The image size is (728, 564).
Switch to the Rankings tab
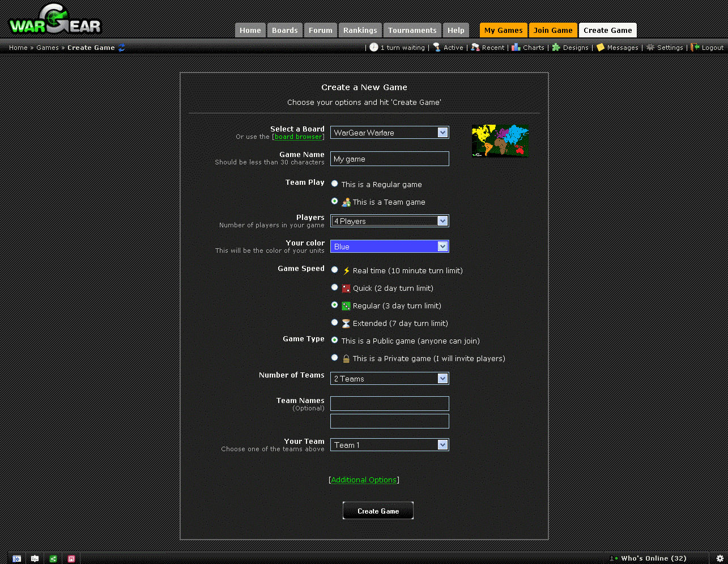tap(360, 31)
